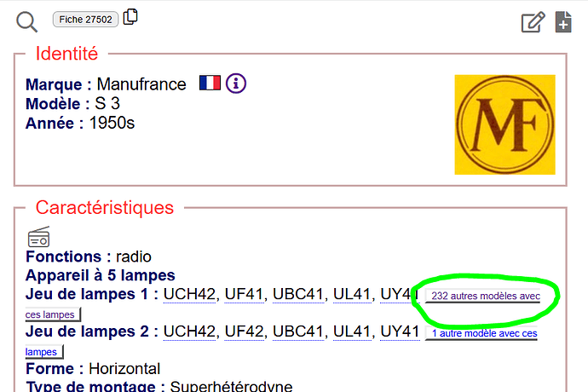Select the Appareil à 5 lampes text
Screen dimensions: 588x392
pyautogui.click(x=100, y=275)
